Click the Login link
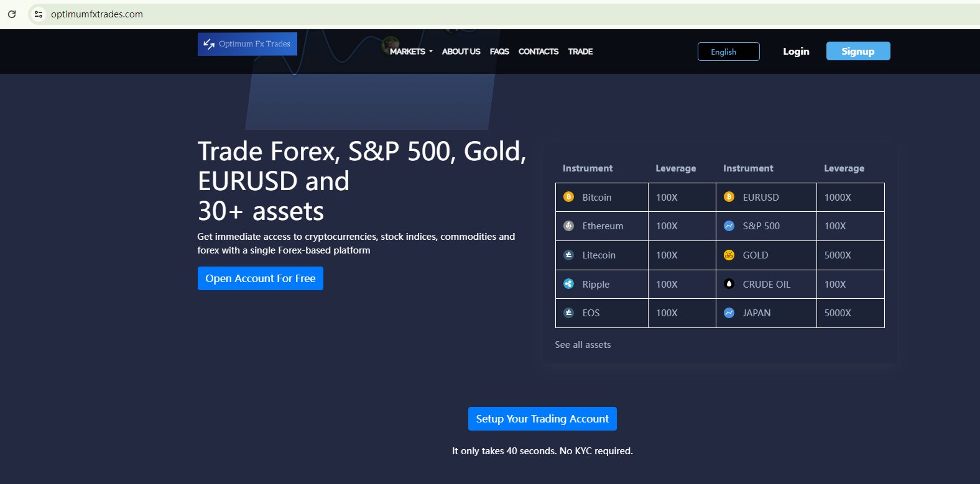Image resolution: width=980 pixels, height=484 pixels. click(x=796, y=52)
